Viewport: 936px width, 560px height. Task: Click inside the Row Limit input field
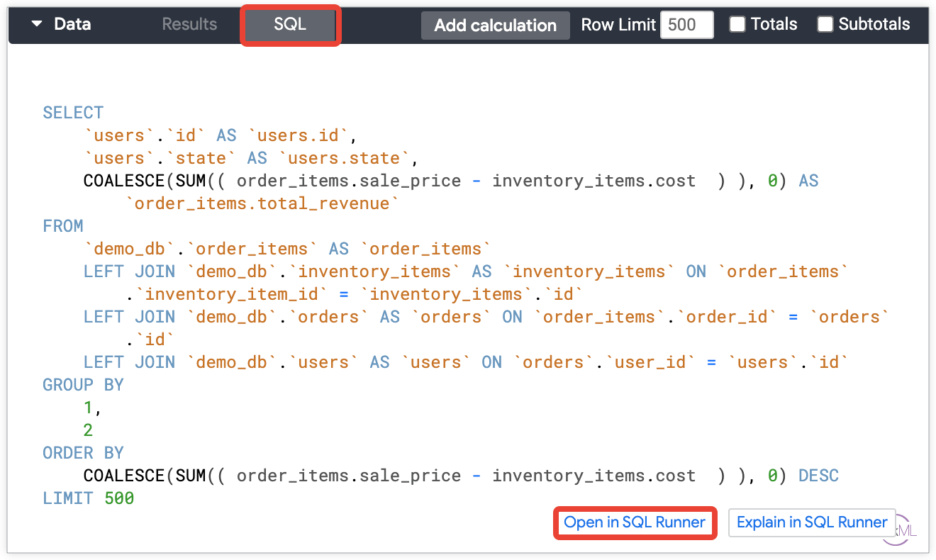686,24
